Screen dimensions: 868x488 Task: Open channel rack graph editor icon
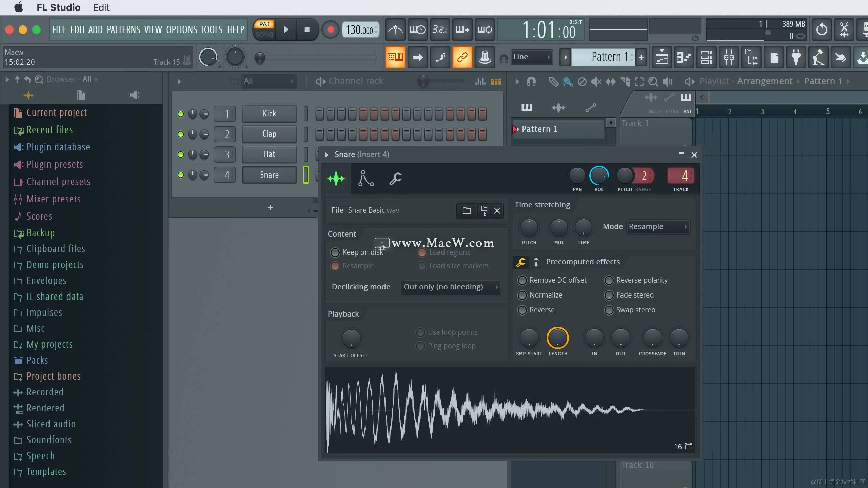480,81
